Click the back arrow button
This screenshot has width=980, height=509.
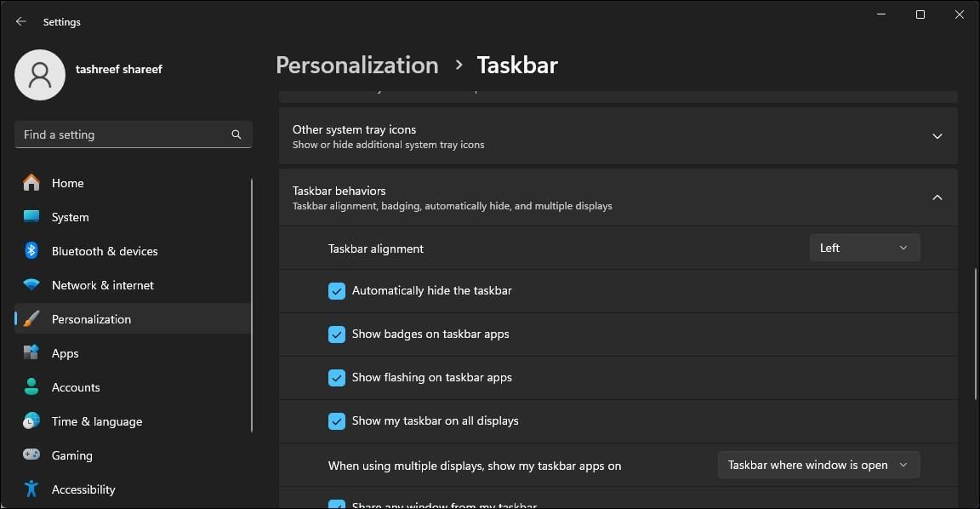pyautogui.click(x=20, y=20)
